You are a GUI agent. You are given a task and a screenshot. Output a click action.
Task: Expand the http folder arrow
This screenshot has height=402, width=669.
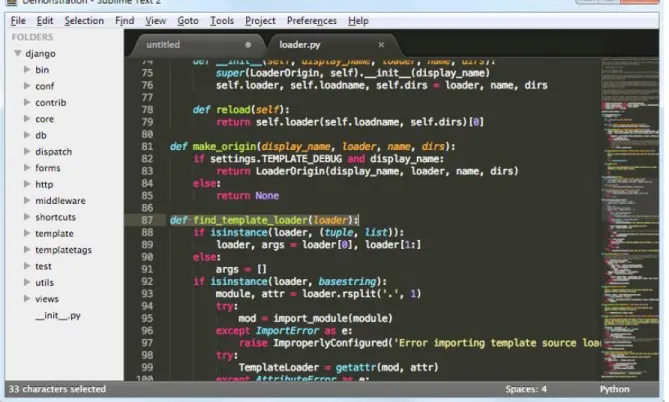tap(27, 184)
